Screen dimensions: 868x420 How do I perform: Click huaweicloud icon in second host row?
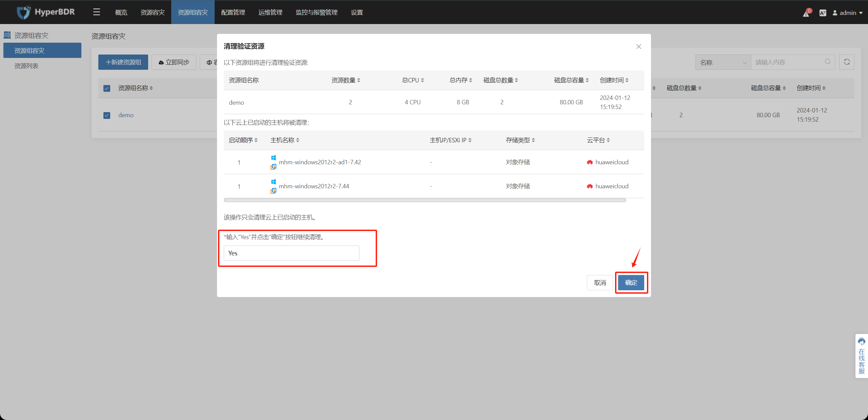590,186
